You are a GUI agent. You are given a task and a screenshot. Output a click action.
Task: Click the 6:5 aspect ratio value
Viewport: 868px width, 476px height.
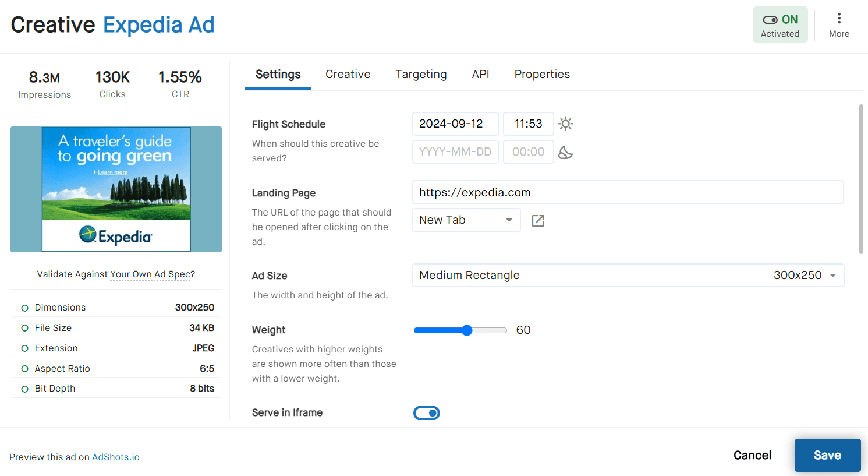(207, 369)
